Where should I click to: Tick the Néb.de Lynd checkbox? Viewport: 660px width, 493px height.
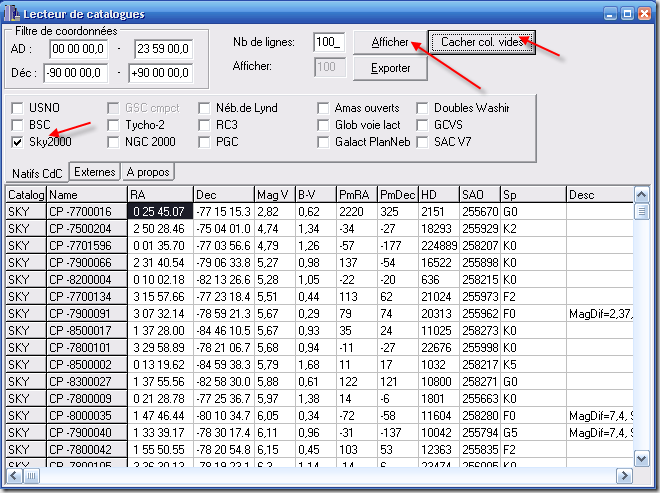204,108
